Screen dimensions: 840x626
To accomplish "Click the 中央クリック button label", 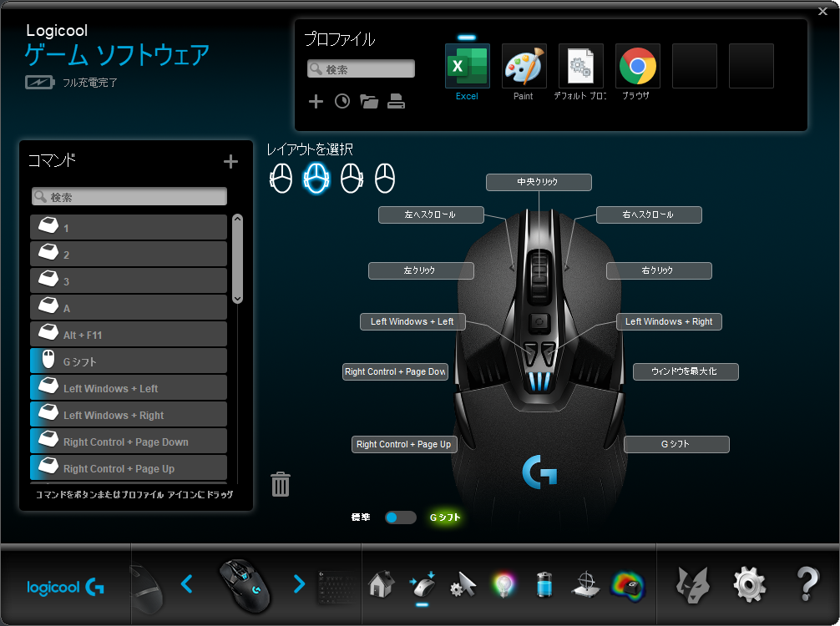I will (x=539, y=182).
